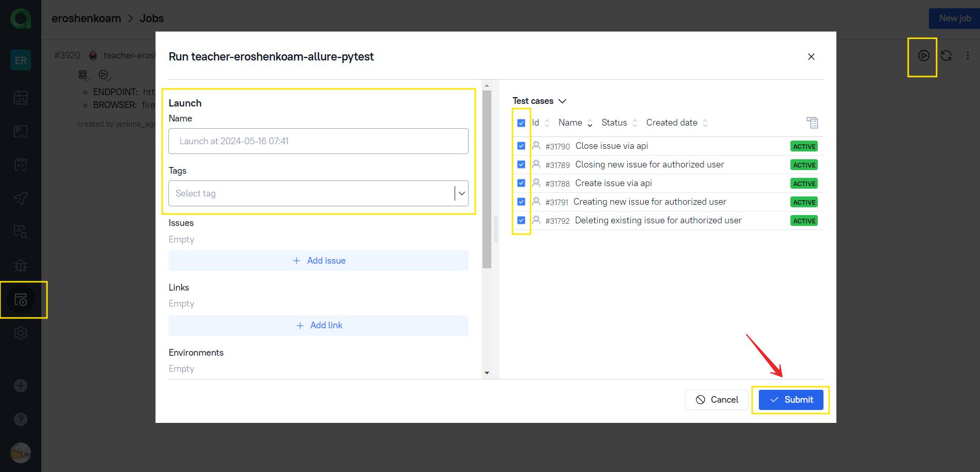Open the Select tag dropdown
The image size is (980, 472).
(318, 193)
